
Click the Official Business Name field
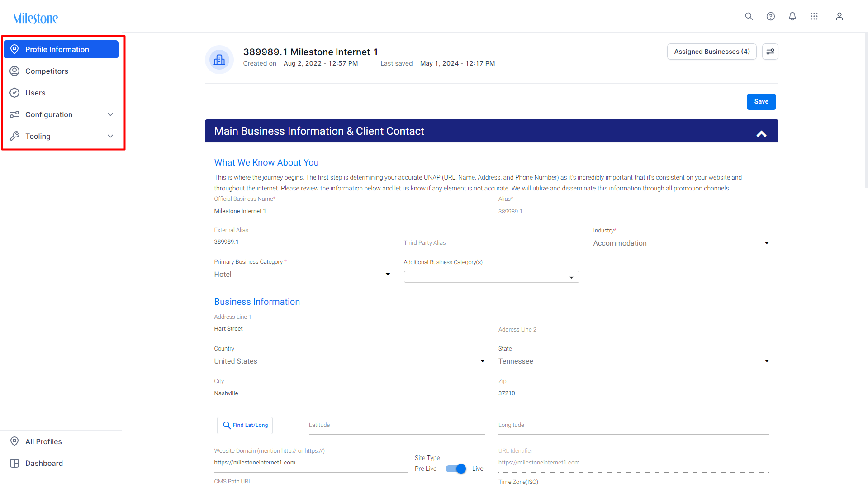(x=349, y=212)
